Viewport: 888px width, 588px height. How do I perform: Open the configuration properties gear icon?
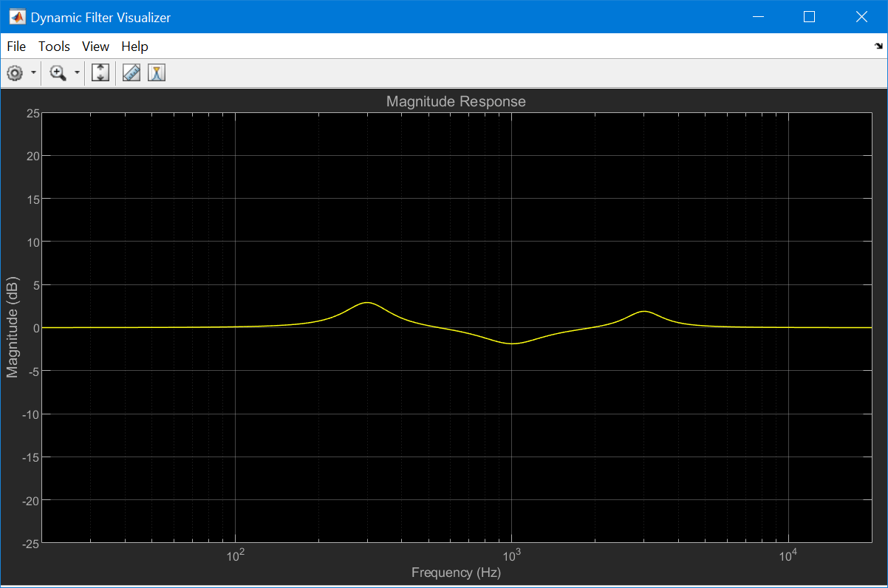[x=14, y=73]
